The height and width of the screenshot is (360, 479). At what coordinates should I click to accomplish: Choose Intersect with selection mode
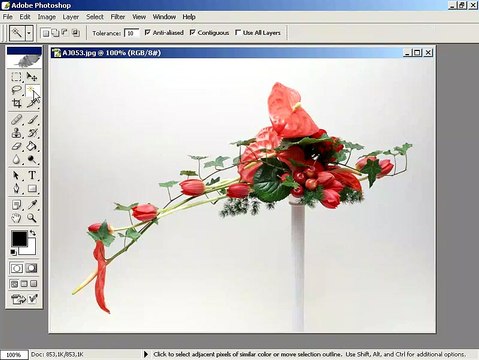[x=76, y=33]
